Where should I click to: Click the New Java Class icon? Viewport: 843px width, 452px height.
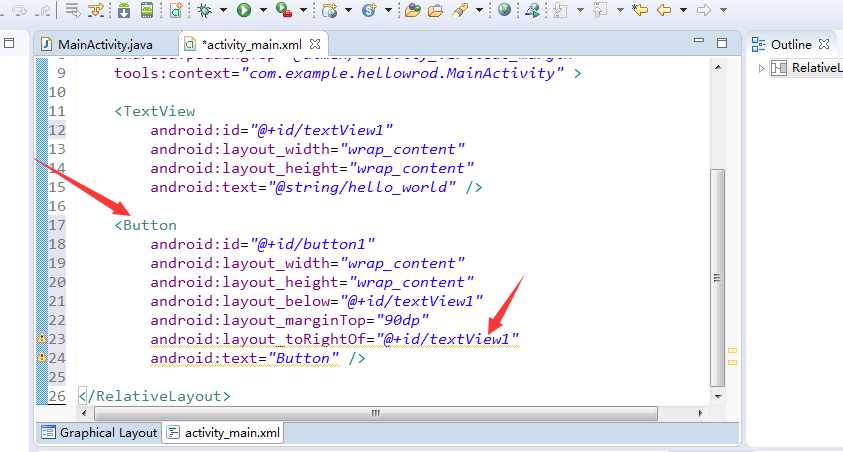(369, 10)
